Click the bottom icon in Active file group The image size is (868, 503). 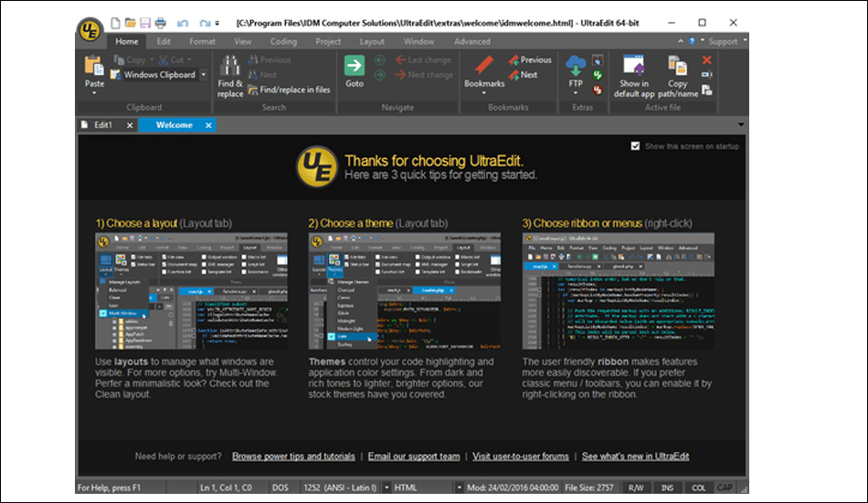click(707, 90)
